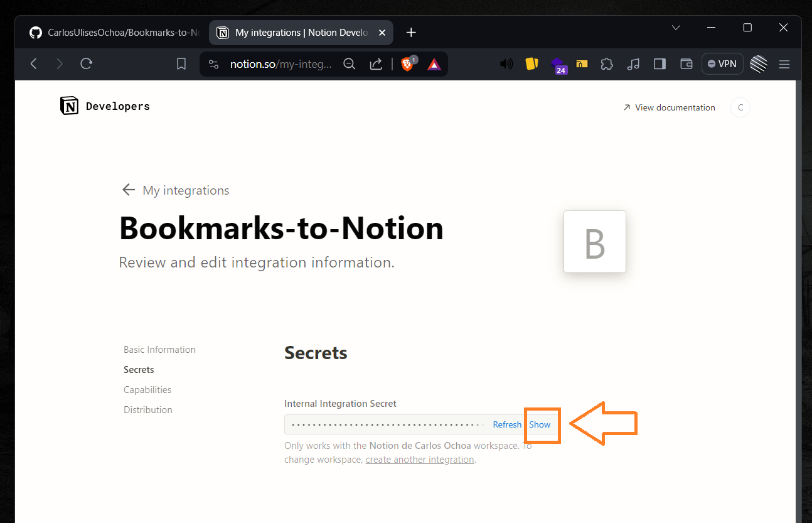Bookmark this page with the bookmark icon
Image resolution: width=812 pixels, height=523 pixels.
tap(181, 64)
